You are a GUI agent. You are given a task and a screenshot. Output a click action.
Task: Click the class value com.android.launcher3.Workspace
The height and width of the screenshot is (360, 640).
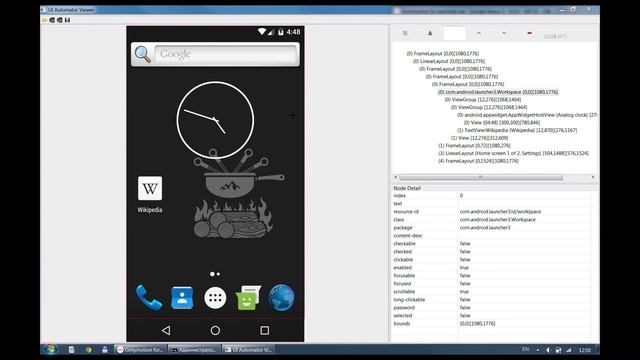498,220
